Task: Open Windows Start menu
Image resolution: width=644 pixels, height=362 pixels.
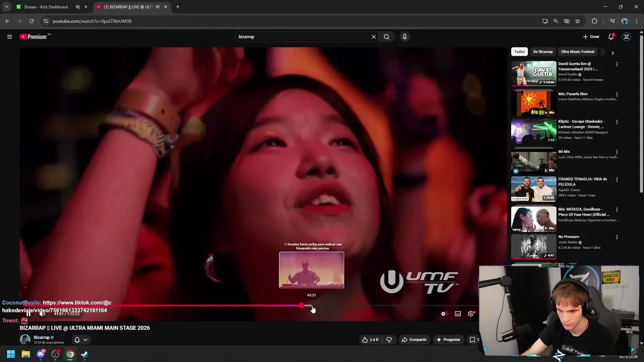Action: (x=11, y=354)
